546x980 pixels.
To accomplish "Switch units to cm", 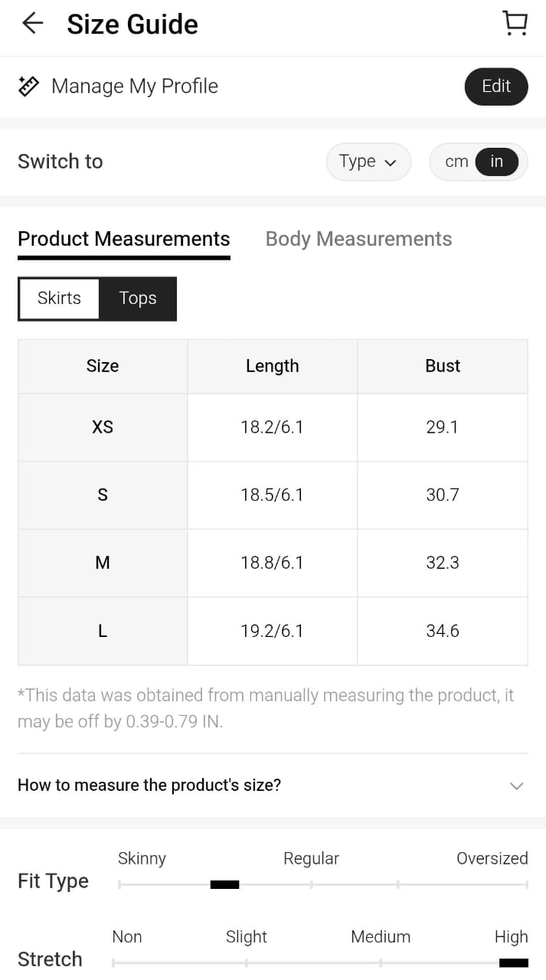I will [x=456, y=162].
